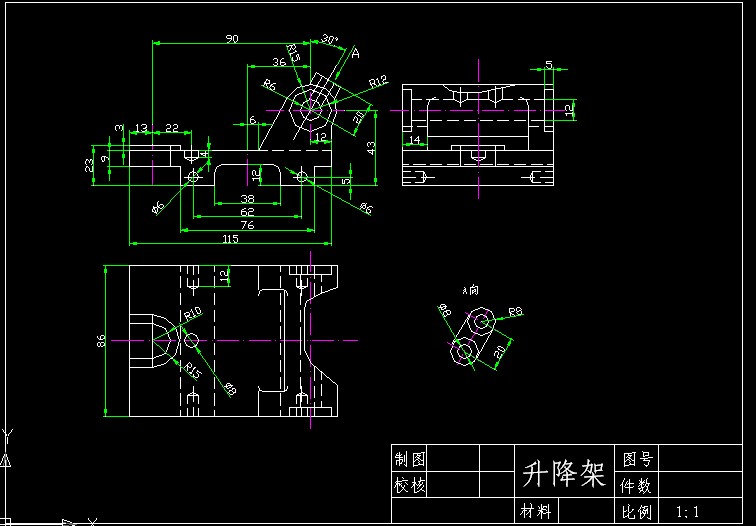Click the 制图 cell in title block
The width and height of the screenshot is (756, 526).
[x=410, y=459]
